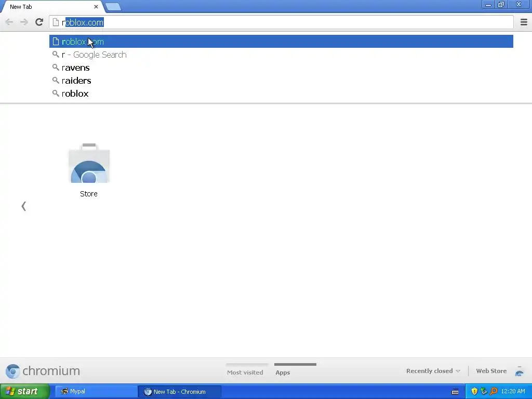Expand the Recently closed dropdown
Image resolution: width=532 pixels, height=399 pixels.
tap(433, 371)
